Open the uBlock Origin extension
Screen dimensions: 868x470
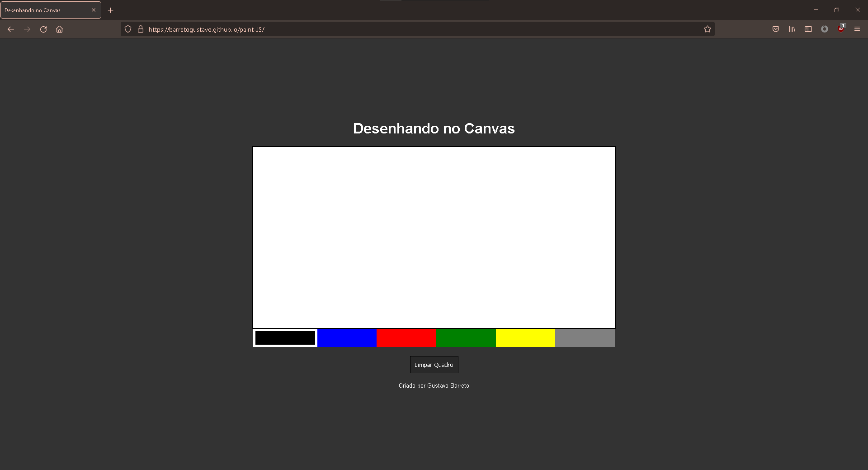click(841, 29)
